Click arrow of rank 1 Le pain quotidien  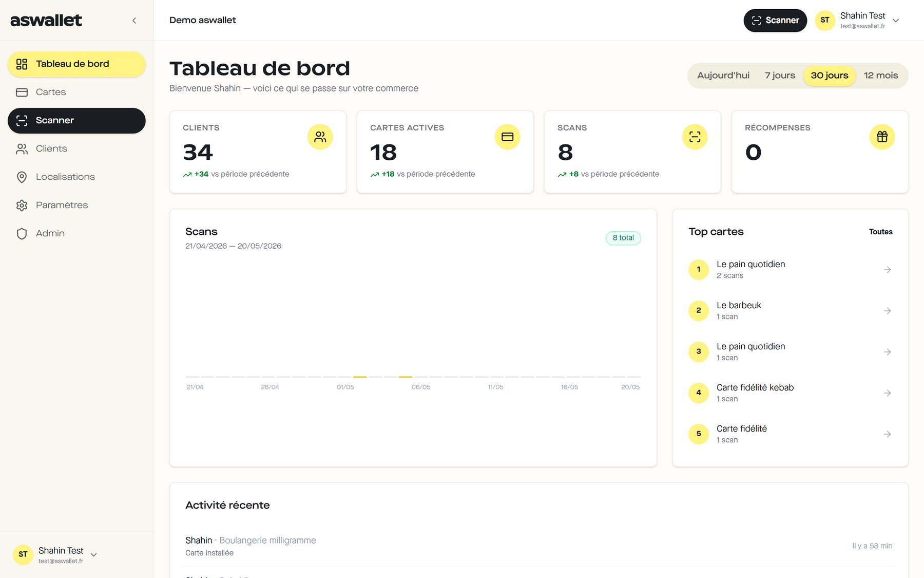pyautogui.click(x=887, y=270)
